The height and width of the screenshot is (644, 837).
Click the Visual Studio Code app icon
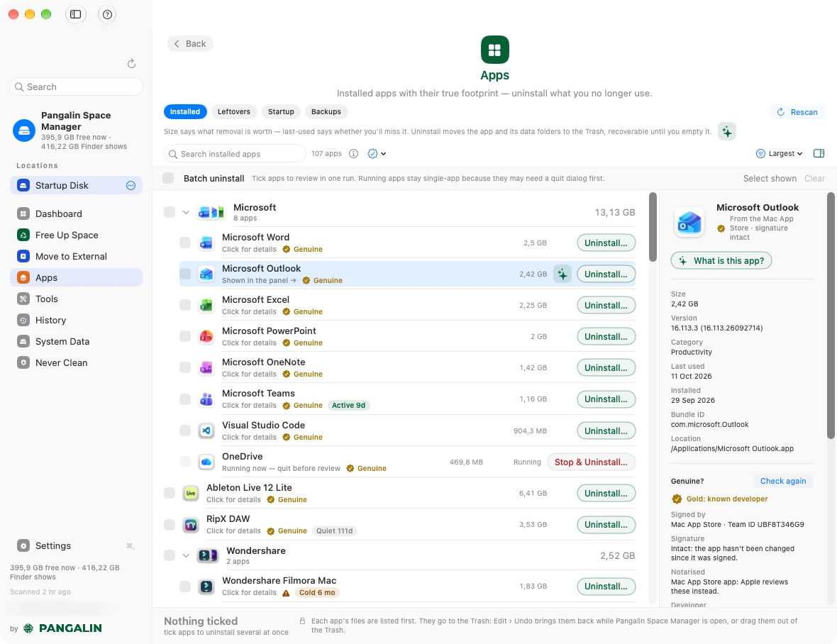point(206,431)
